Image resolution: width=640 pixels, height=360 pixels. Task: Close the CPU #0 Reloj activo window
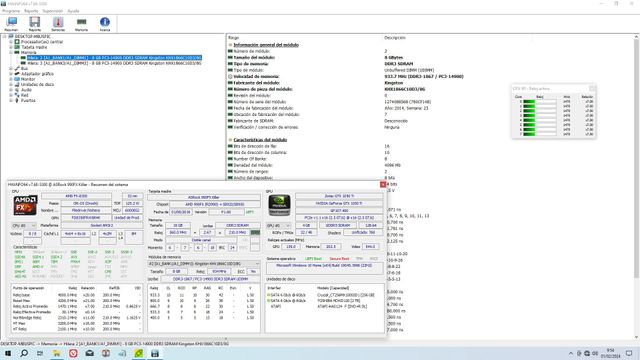coord(592,89)
